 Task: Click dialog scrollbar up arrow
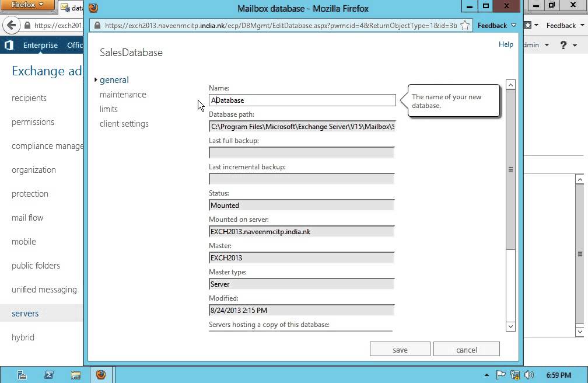tap(510, 85)
